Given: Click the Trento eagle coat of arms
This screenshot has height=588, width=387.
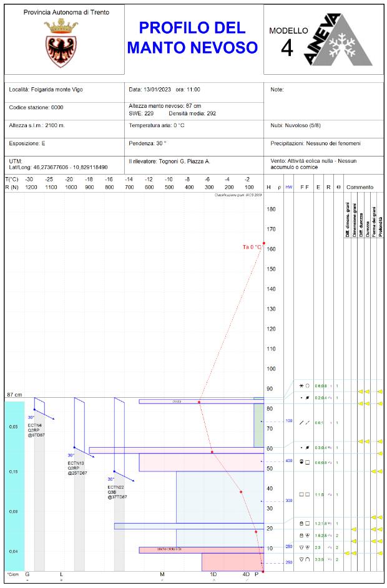Looking at the screenshot, I should pyautogui.click(x=61, y=43).
